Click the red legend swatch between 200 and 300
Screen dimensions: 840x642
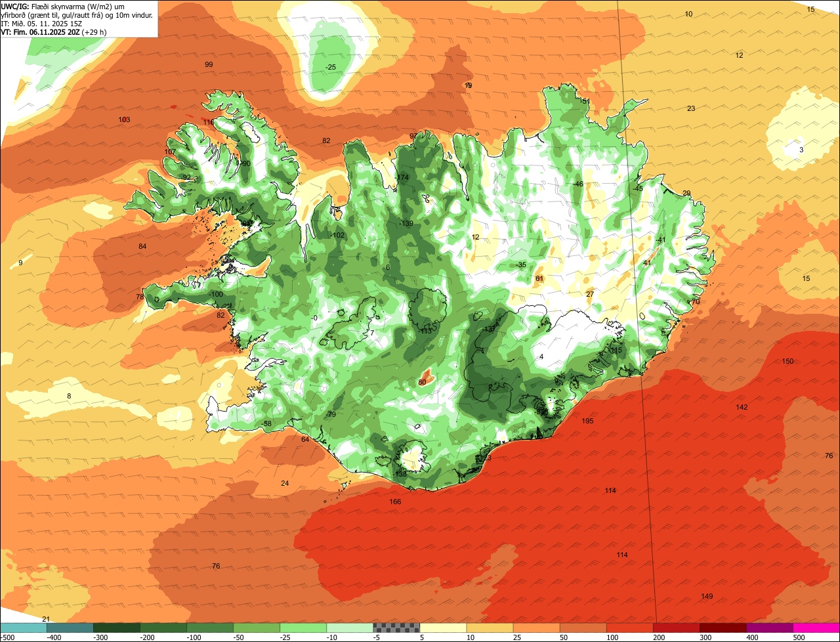[x=676, y=628]
